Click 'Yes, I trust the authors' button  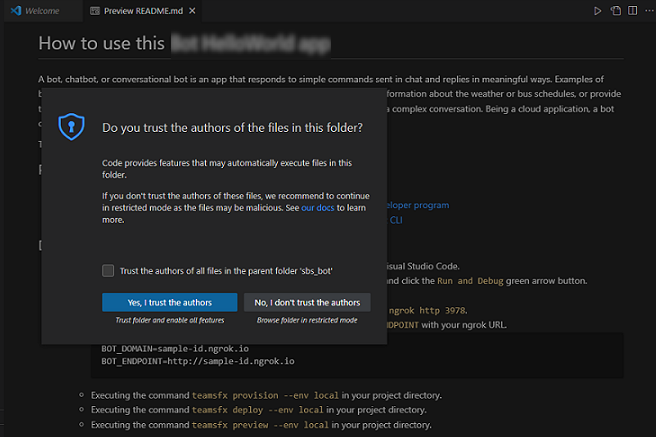pyautogui.click(x=169, y=302)
